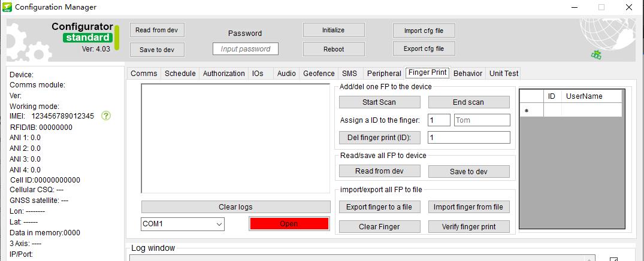Click the red Open port button

(289, 224)
